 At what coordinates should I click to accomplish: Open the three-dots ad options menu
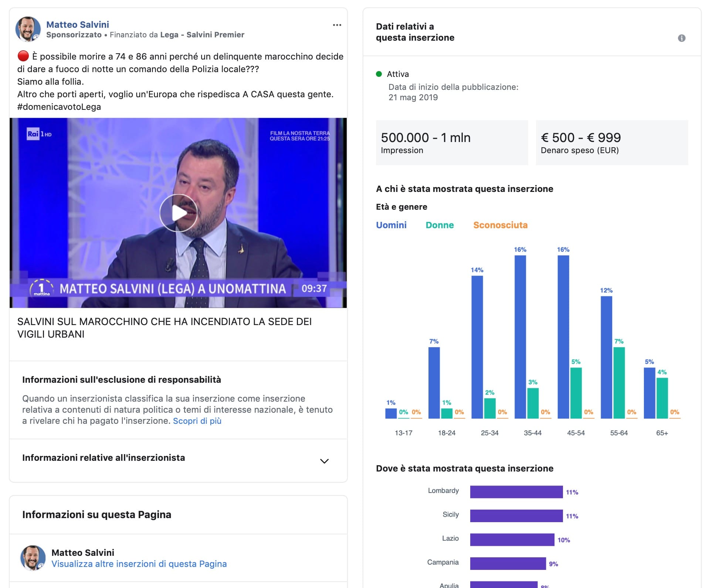[x=337, y=25]
